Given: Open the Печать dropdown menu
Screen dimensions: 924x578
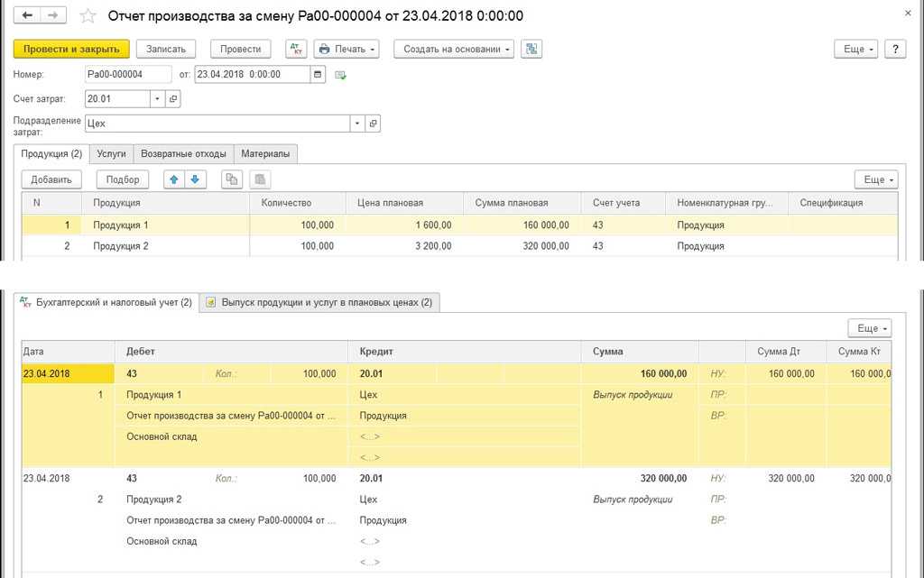Looking at the screenshot, I should click(346, 49).
